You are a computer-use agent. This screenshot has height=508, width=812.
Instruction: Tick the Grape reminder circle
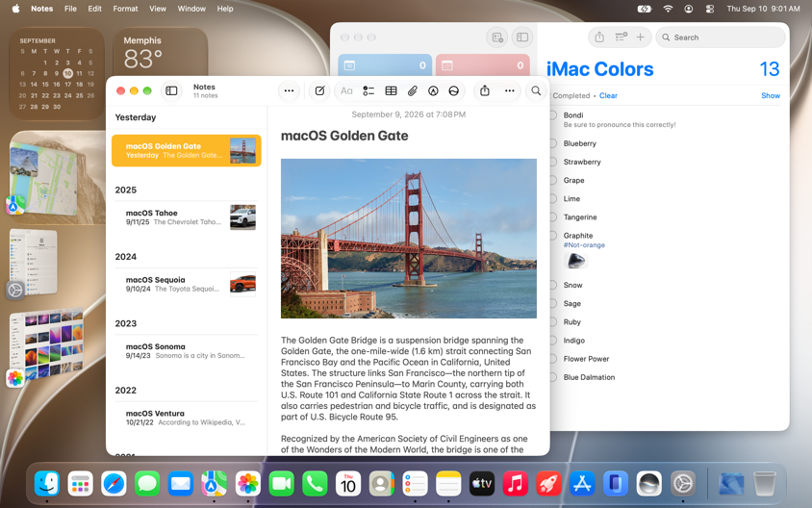pos(553,180)
